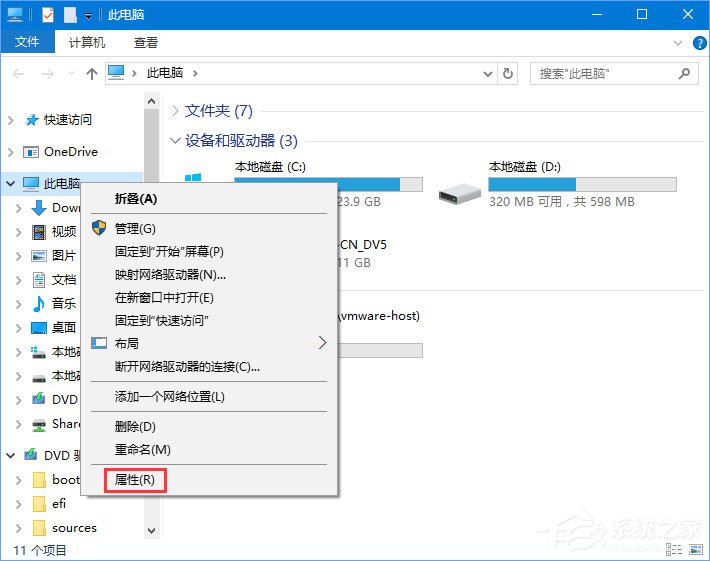The image size is (710, 561).
Task: Select the 桌面 icon in tree
Action: (x=39, y=327)
